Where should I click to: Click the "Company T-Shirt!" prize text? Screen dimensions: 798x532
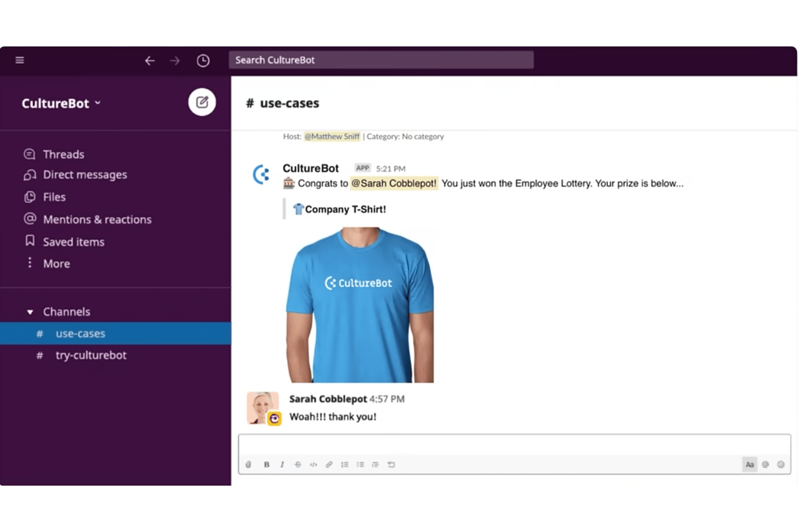346,209
